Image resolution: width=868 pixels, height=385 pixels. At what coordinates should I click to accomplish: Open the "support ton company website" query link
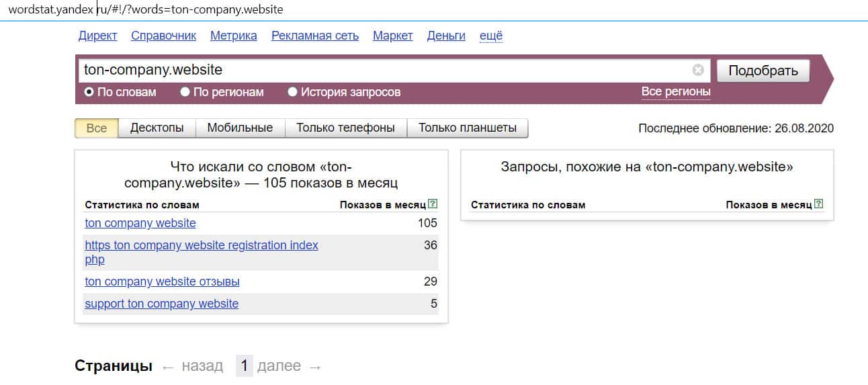(x=161, y=304)
